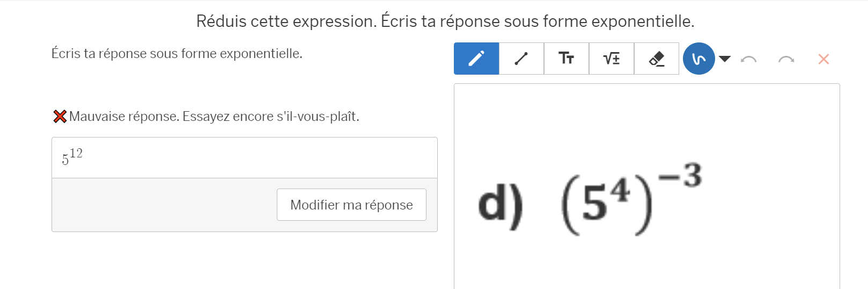
Task: Undo the last drawing action
Action: pyautogui.click(x=748, y=59)
